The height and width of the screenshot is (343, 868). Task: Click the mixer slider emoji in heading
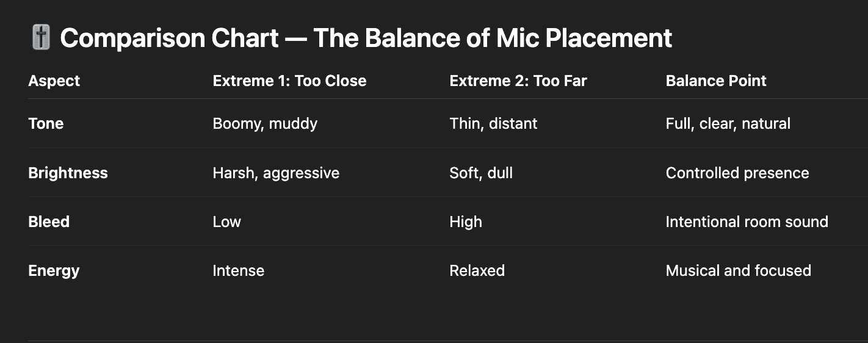(x=41, y=38)
